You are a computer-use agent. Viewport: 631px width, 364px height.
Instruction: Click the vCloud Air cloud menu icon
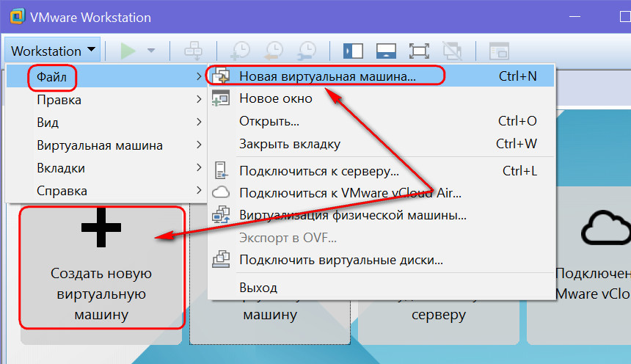[221, 192]
